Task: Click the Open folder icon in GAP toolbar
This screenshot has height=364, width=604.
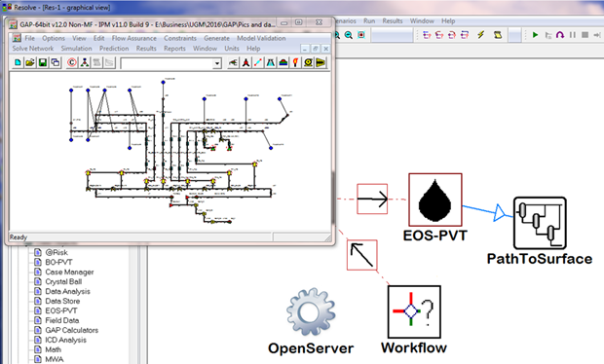Action: coord(30,62)
